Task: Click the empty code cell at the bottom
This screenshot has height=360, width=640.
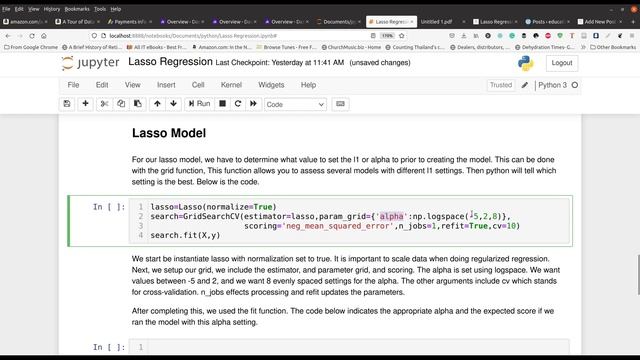Action: click(x=349, y=347)
